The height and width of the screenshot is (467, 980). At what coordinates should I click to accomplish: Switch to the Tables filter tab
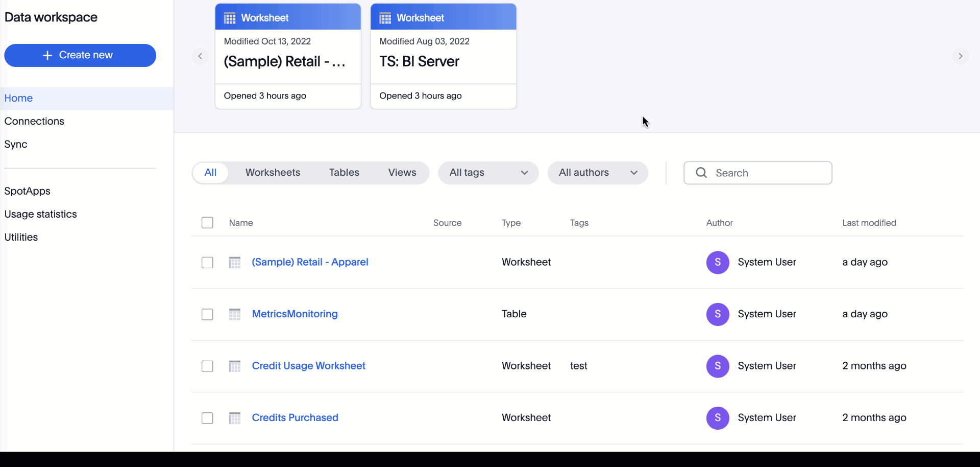(344, 173)
